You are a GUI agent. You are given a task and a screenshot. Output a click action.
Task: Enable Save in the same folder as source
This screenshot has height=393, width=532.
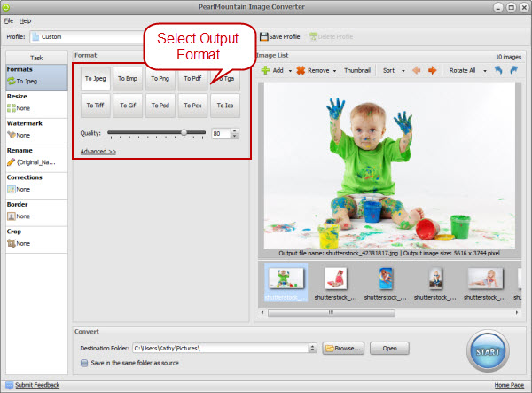point(84,363)
